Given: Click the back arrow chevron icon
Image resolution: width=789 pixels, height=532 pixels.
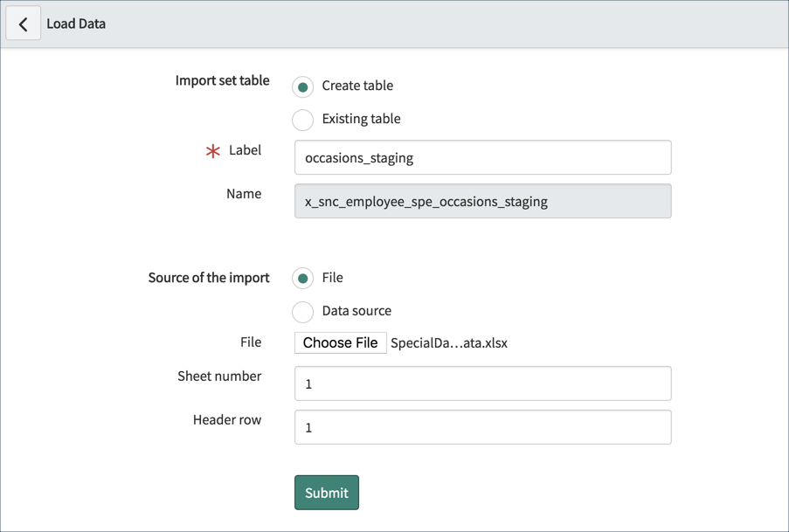Looking at the screenshot, I should coord(24,24).
